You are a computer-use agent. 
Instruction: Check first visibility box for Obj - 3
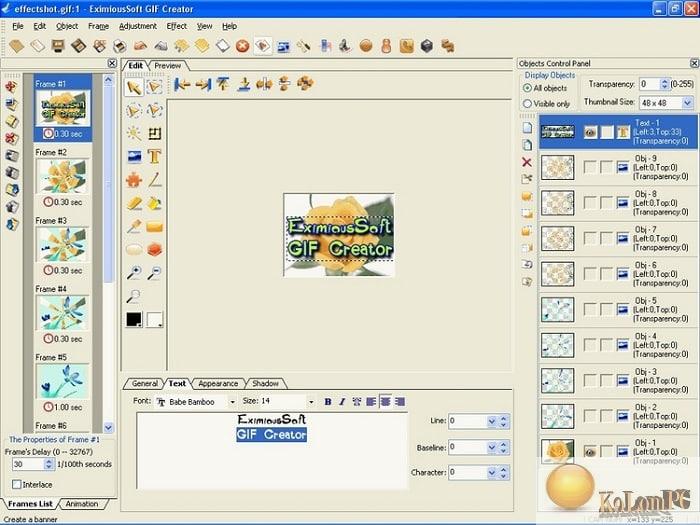pos(590,380)
